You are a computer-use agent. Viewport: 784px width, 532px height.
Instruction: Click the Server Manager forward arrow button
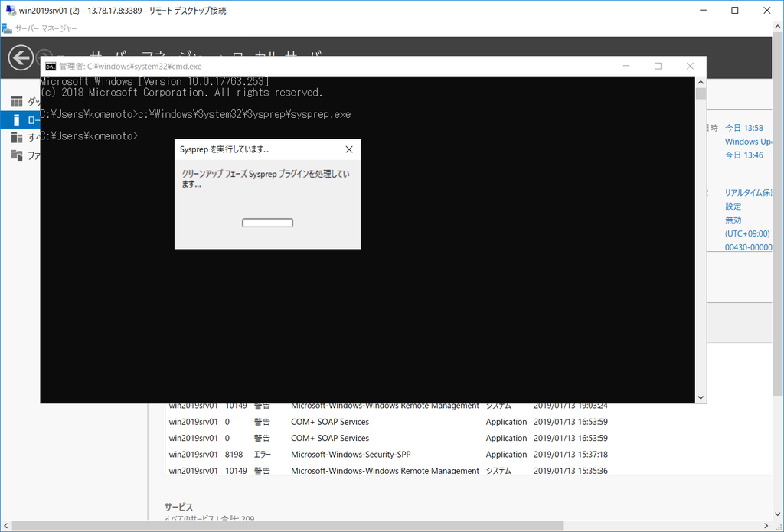coord(44,56)
